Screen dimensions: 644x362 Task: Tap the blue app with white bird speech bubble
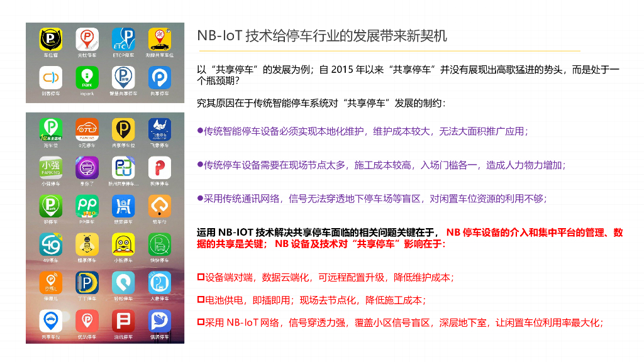click(160, 321)
